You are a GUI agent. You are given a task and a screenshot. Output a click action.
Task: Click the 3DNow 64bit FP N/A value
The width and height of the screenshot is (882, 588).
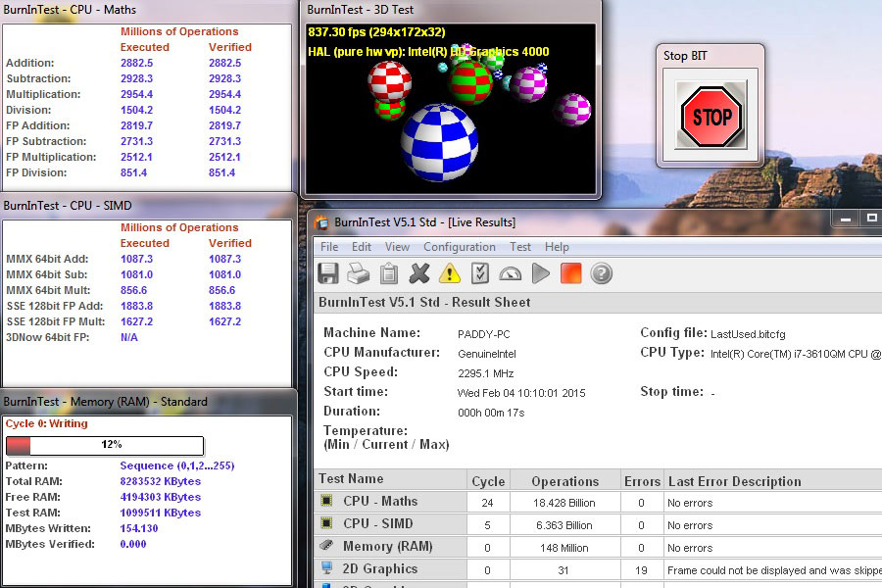[128, 337]
